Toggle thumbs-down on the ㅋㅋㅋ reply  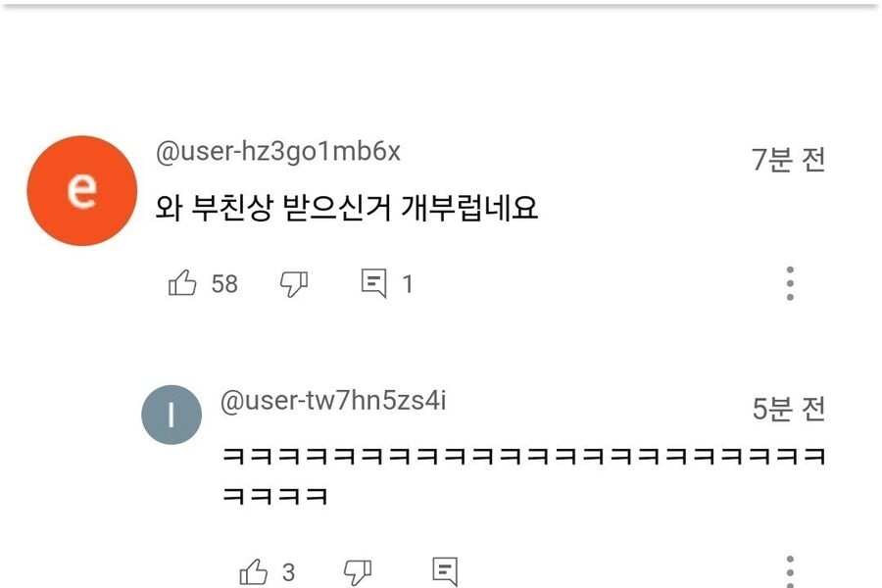358,571
